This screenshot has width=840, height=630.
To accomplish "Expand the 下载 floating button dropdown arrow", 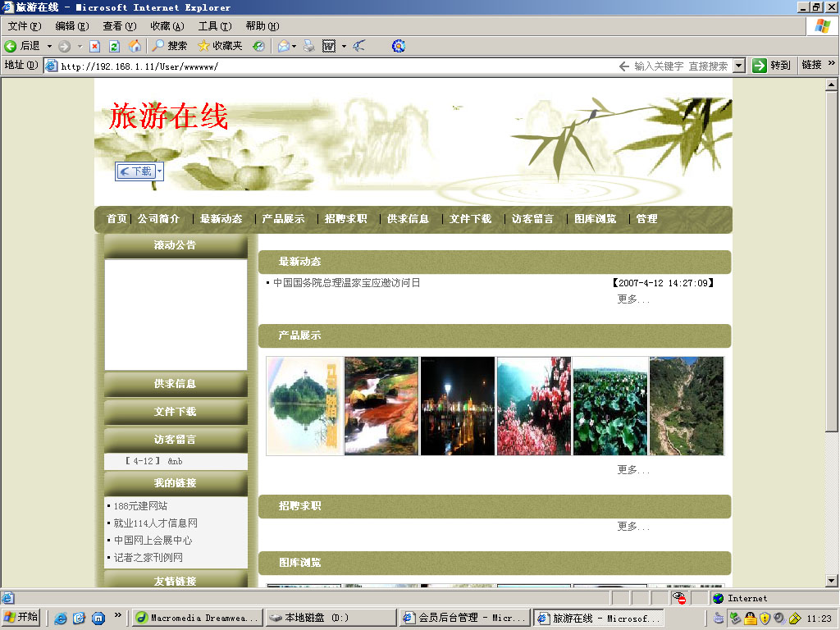I will click(159, 171).
